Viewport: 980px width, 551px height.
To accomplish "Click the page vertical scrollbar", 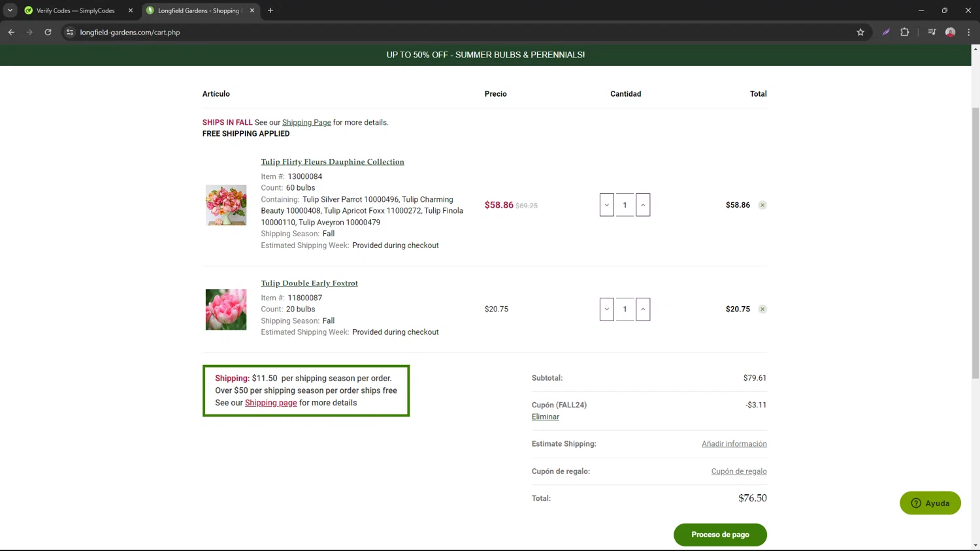I will click(975, 243).
